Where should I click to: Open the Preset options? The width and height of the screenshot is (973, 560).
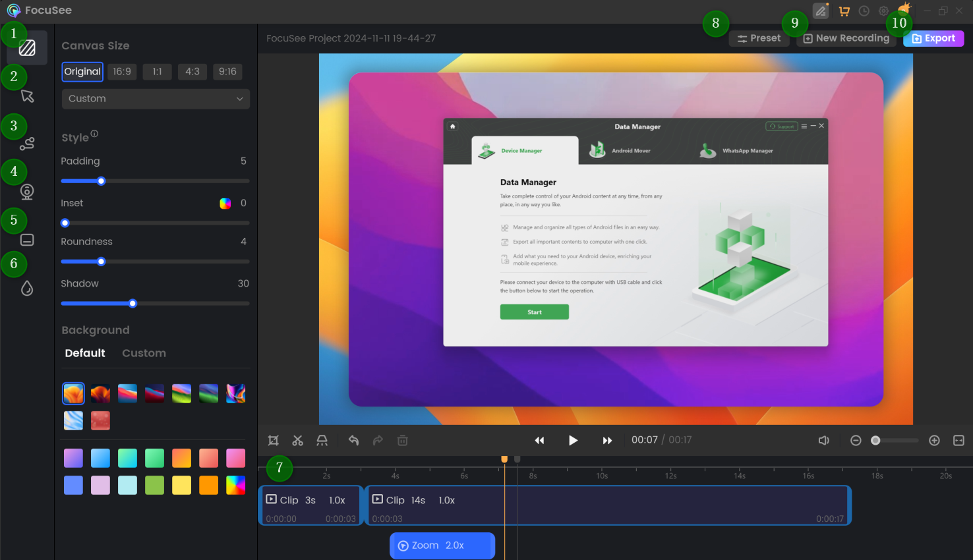[x=759, y=38]
